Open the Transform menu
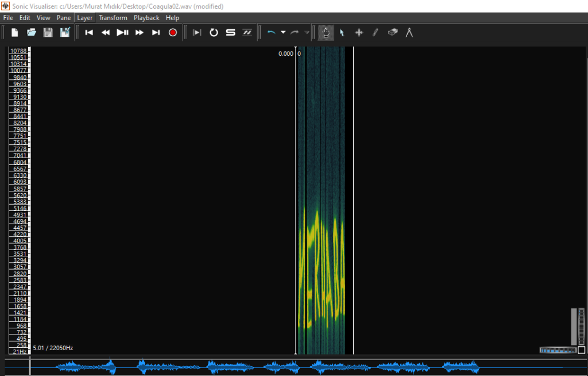588x376 pixels. click(x=113, y=18)
